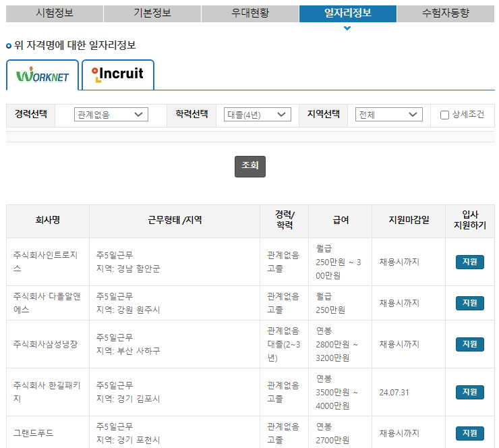Click 지원 for 주식회사삼성냉장
The width and height of the screenshot is (499, 448).
[x=470, y=344]
